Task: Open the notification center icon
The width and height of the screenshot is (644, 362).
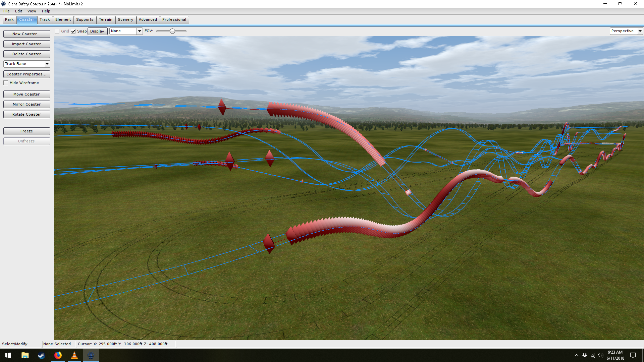Action: (x=633, y=355)
